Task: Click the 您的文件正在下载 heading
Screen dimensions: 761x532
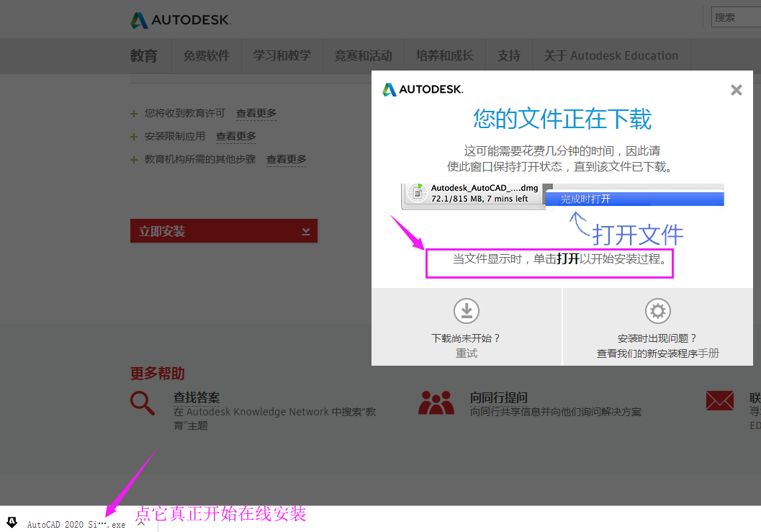Action: click(562, 120)
